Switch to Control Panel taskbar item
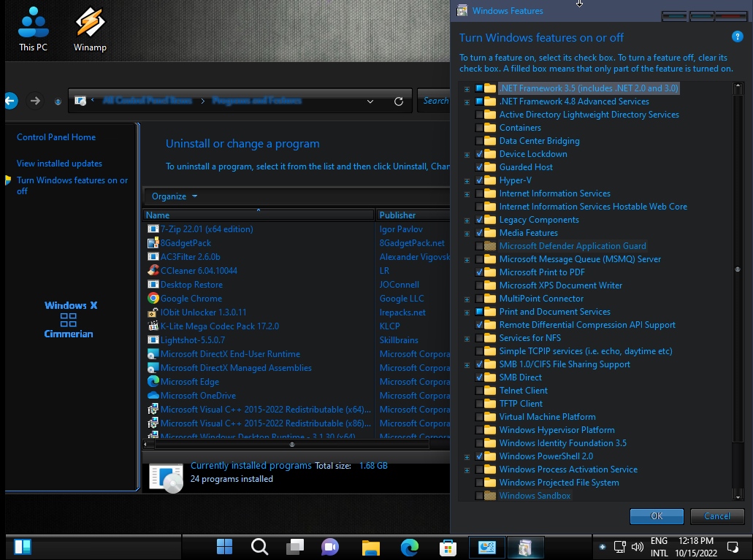 486,547
